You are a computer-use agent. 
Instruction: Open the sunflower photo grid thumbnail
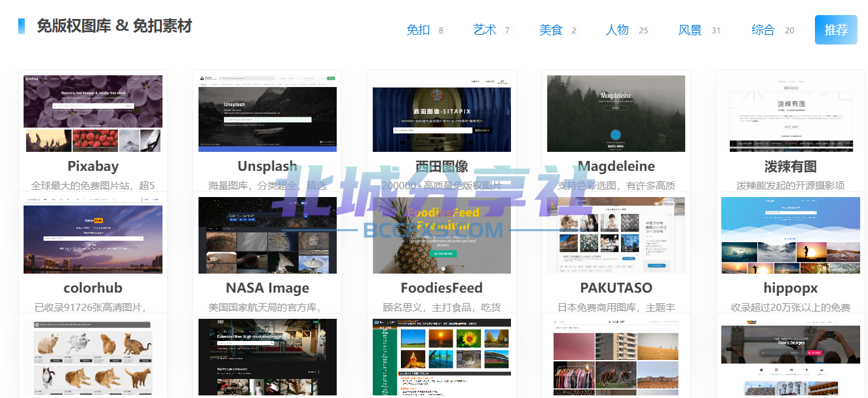click(x=442, y=357)
